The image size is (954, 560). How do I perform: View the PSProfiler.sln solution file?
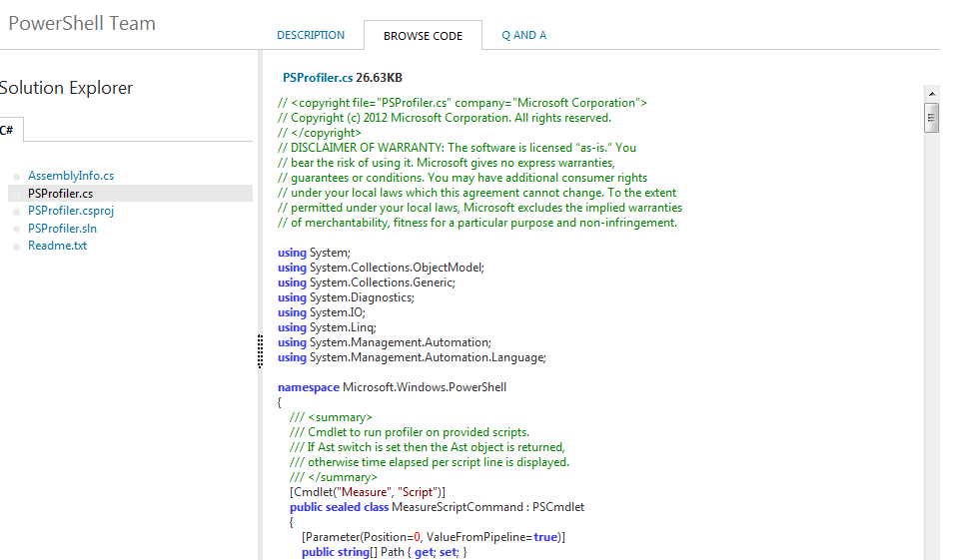[x=62, y=229]
